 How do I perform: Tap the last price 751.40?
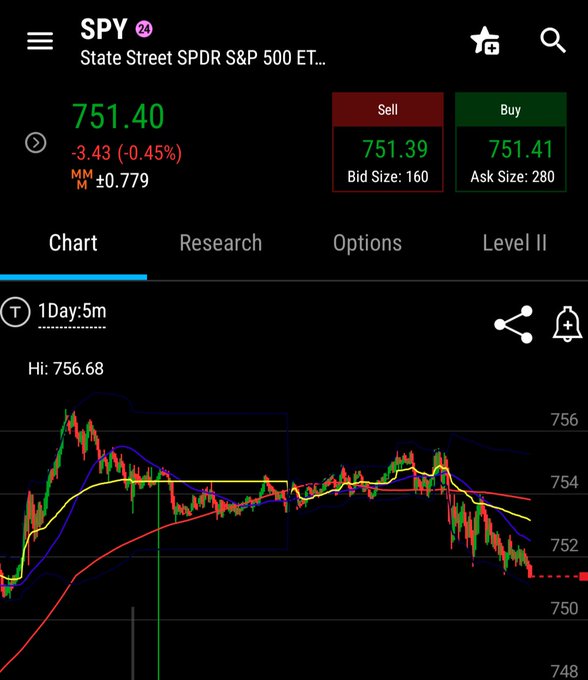pyautogui.click(x=118, y=117)
